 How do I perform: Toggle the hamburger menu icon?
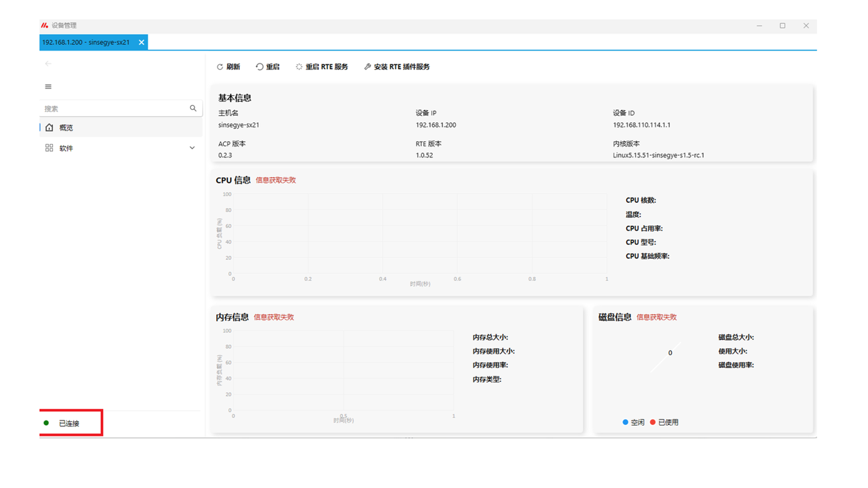[x=48, y=87]
